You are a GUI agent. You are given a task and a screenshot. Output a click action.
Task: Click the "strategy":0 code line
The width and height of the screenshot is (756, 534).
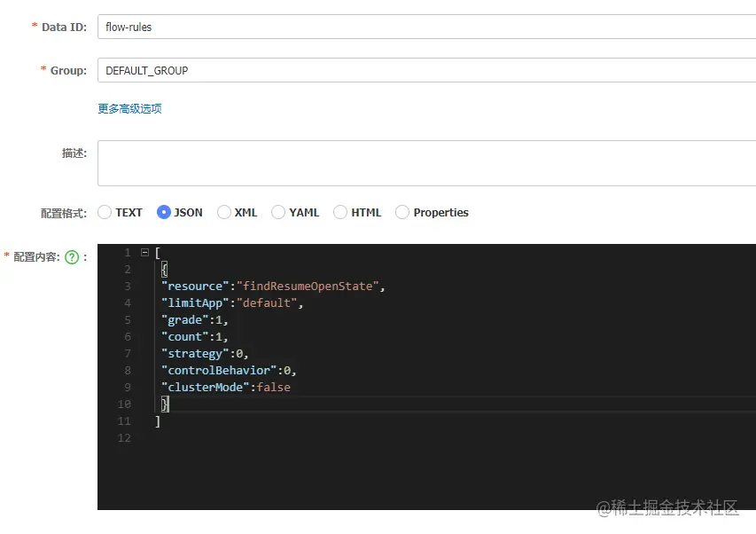205,354
